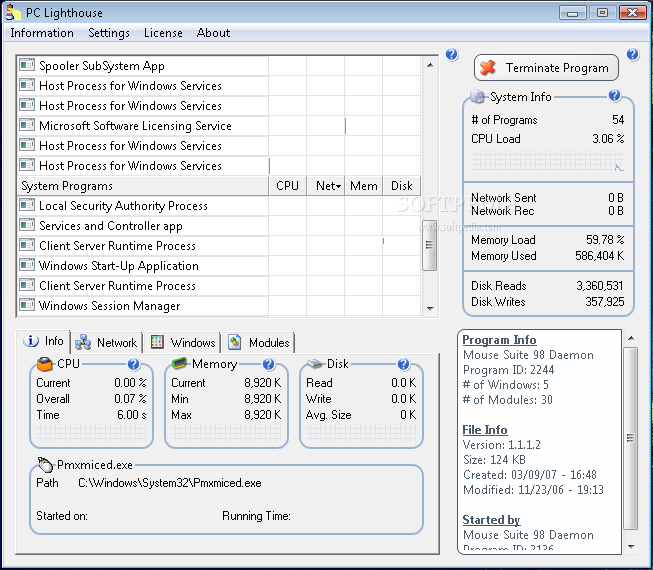Open the License menu
The width and height of the screenshot is (653, 570).
point(163,33)
